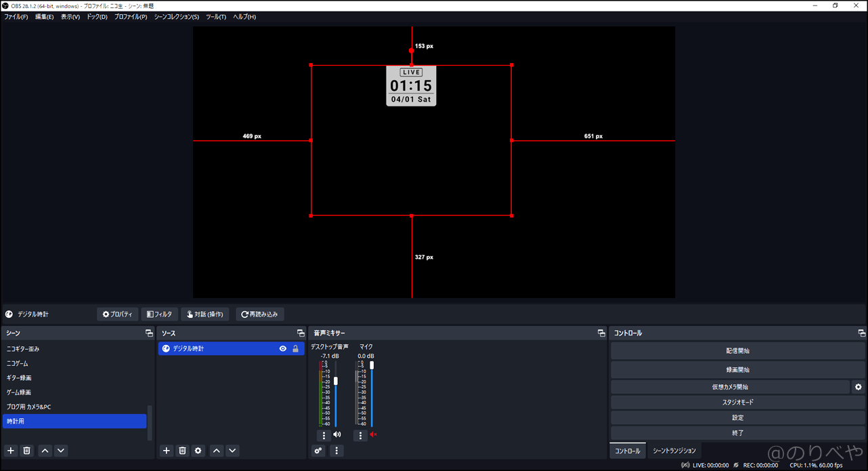Image resolution: width=868 pixels, height=471 pixels.
Task: Open audio mixer menu three-dot button
Action: (x=337, y=451)
